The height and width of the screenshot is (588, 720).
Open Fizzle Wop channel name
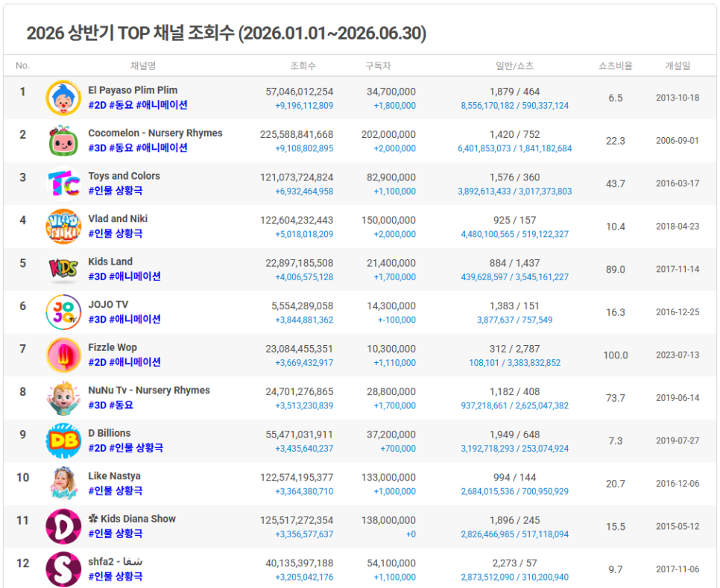113,347
